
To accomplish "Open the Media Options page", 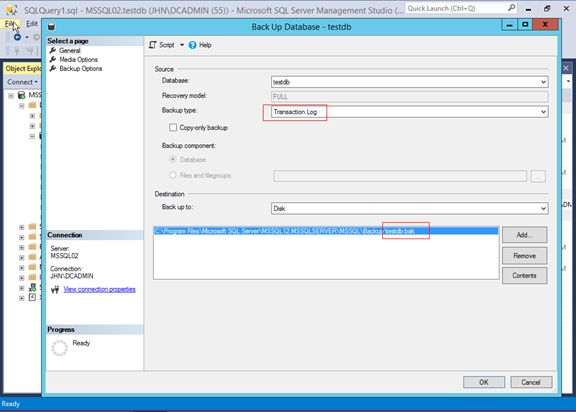I will [79, 59].
